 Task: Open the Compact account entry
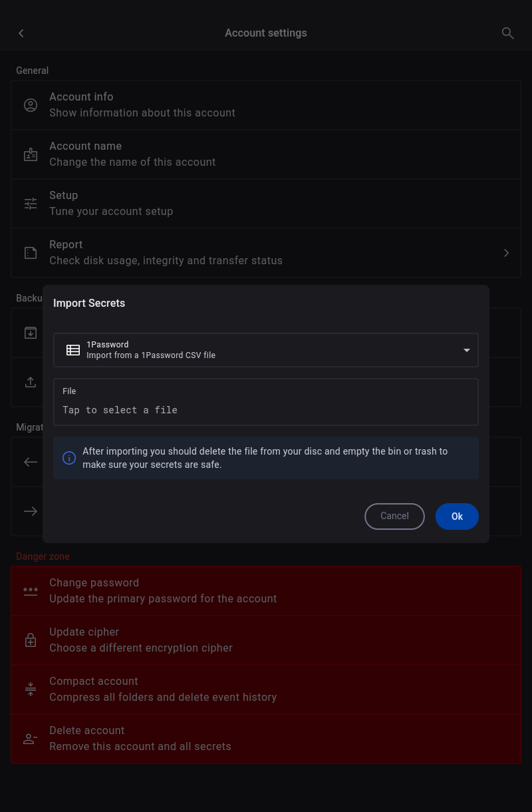coord(265,690)
